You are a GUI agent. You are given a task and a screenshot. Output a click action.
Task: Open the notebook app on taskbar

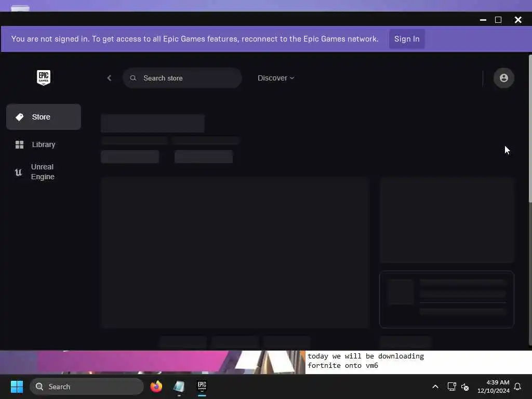pos(179,387)
